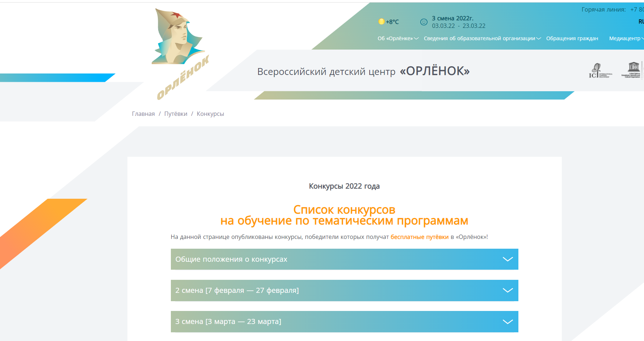This screenshot has height=341, width=644.
Task: Click the «+8°C» temperature reading
Action: 392,22
